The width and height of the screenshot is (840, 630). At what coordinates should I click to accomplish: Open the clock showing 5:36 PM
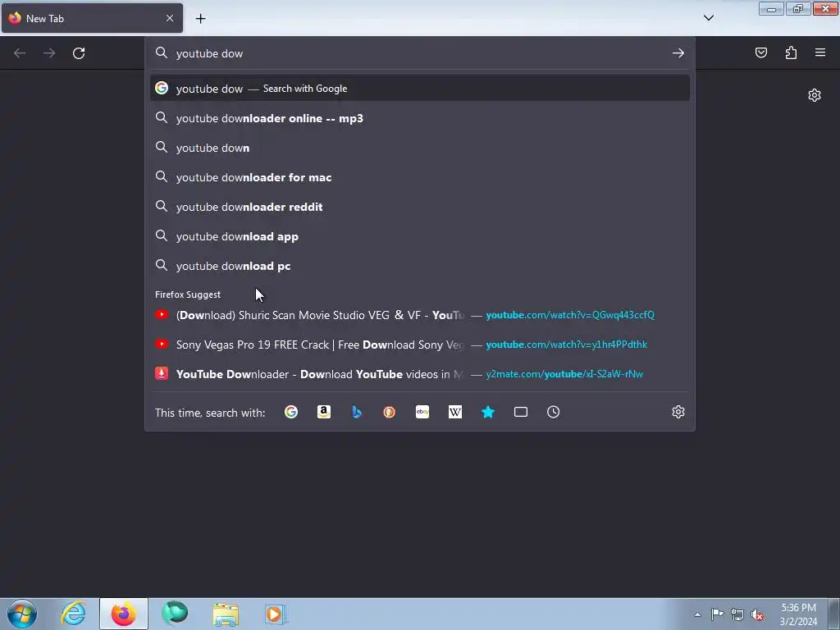[798, 614]
